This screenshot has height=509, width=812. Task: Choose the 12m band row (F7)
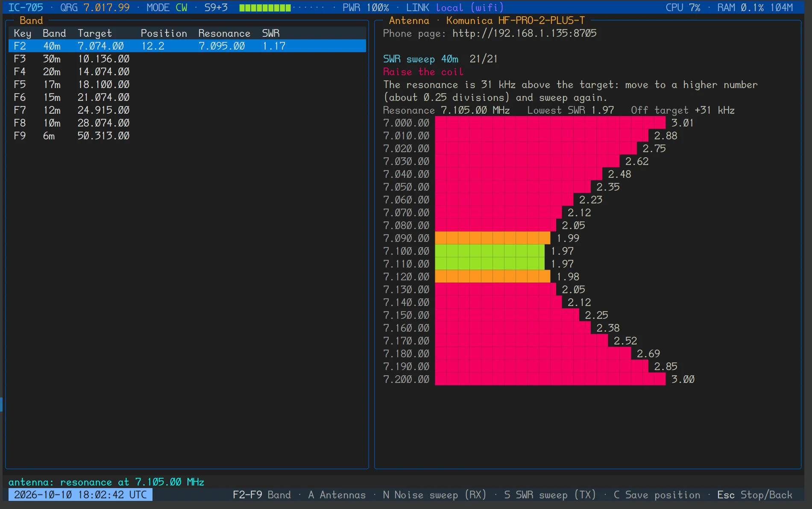[187, 110]
